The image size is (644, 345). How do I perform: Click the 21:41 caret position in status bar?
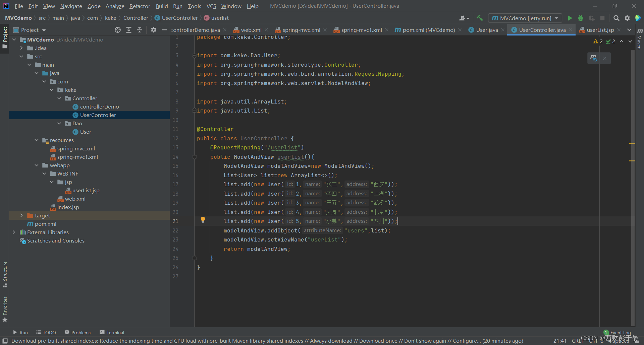point(560,341)
